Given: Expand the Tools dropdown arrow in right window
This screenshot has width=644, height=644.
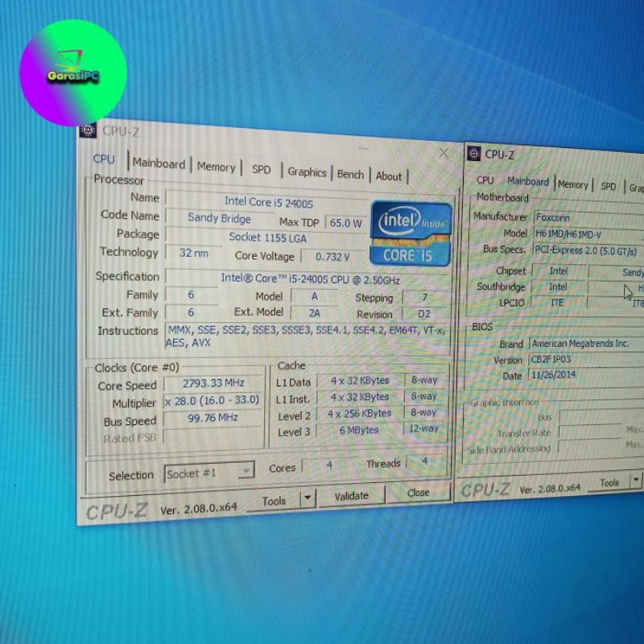Looking at the screenshot, I should click(635, 481).
